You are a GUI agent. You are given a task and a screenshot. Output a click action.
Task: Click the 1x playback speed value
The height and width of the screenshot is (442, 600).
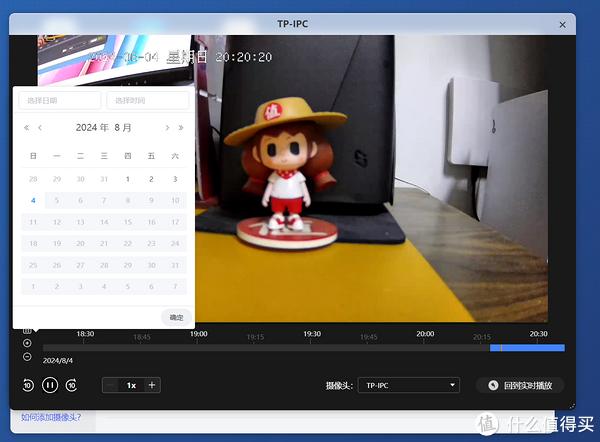tap(132, 385)
